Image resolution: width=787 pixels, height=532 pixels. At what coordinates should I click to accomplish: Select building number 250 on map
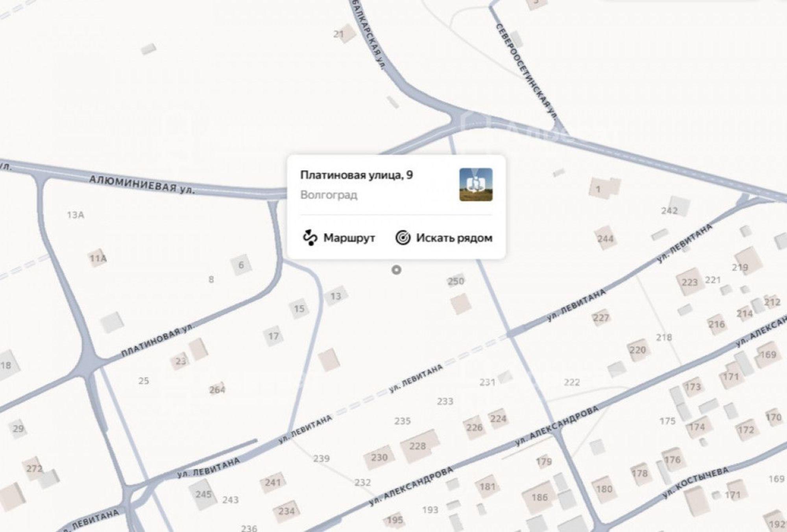click(456, 281)
